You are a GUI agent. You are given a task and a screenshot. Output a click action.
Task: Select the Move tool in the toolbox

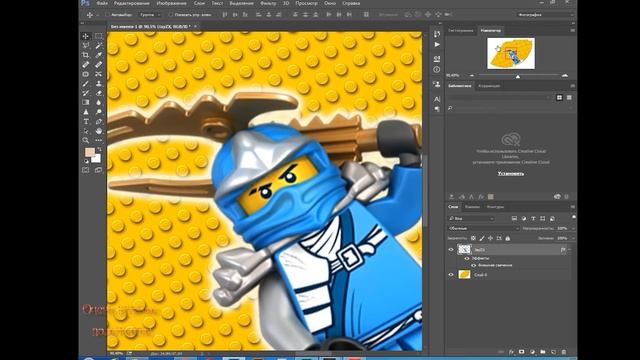pyautogui.click(x=86, y=36)
